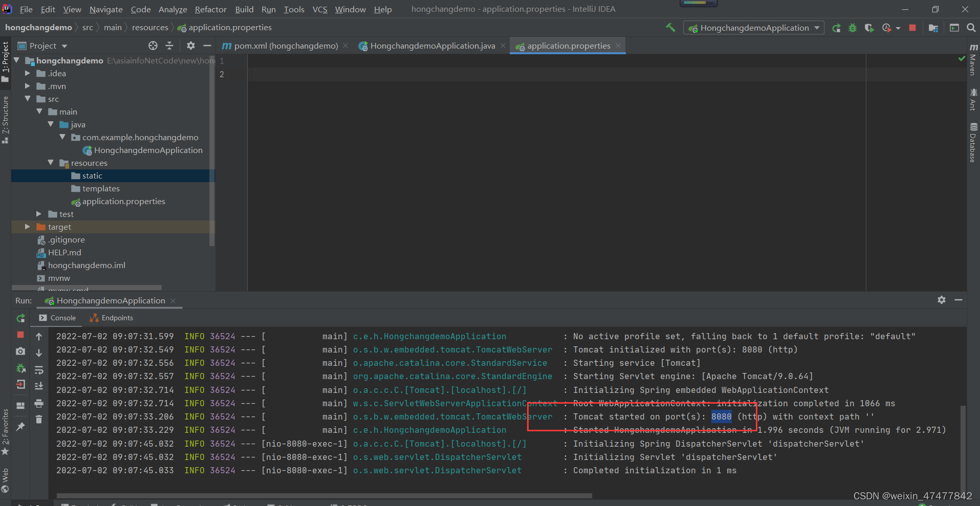
Task: Open the HongchangdemoApplication run configuration dropdown
Action: 754,28
